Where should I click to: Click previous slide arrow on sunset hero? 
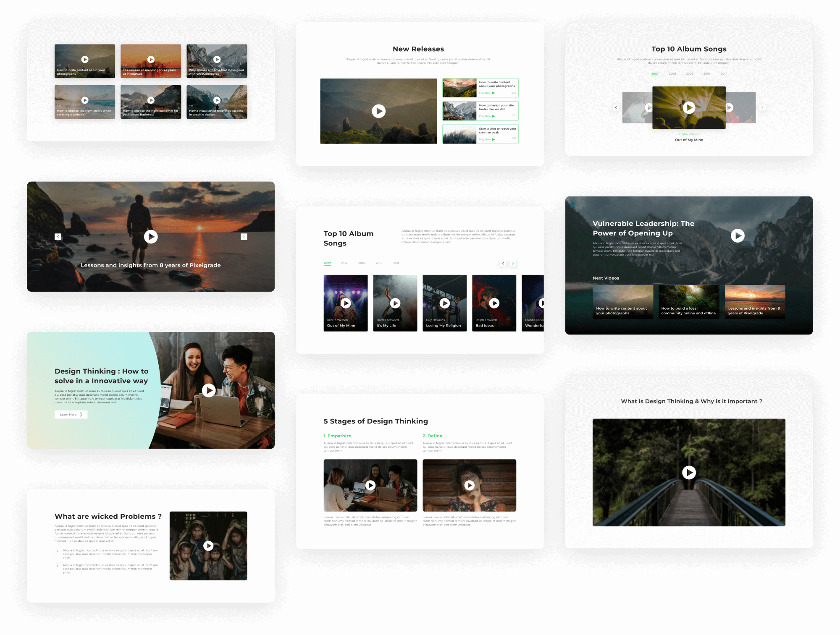pyautogui.click(x=58, y=237)
